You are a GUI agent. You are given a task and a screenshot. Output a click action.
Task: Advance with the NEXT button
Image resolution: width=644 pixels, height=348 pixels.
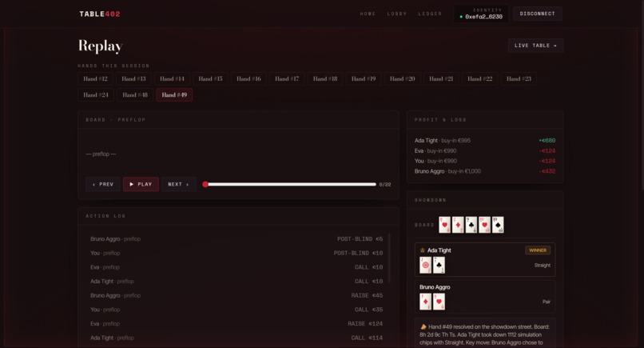178,184
